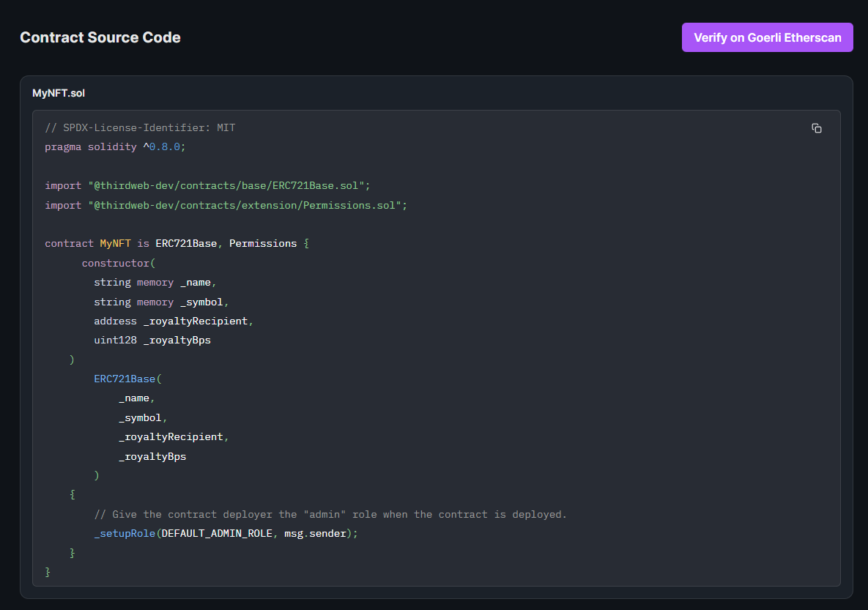
Task: Click the _royaltyRecipient argument under ERC721Base
Action: pos(174,436)
